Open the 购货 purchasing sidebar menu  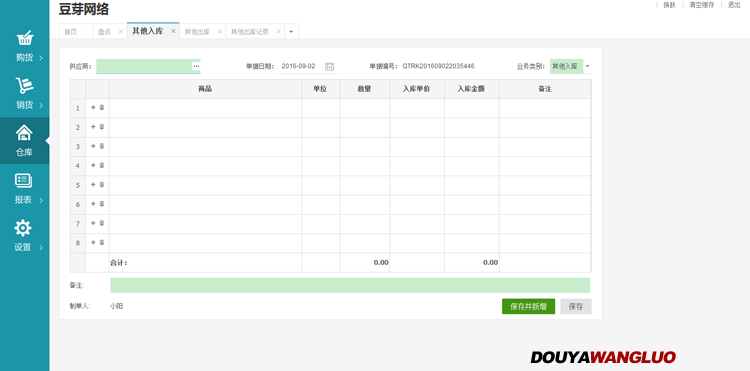click(x=24, y=46)
